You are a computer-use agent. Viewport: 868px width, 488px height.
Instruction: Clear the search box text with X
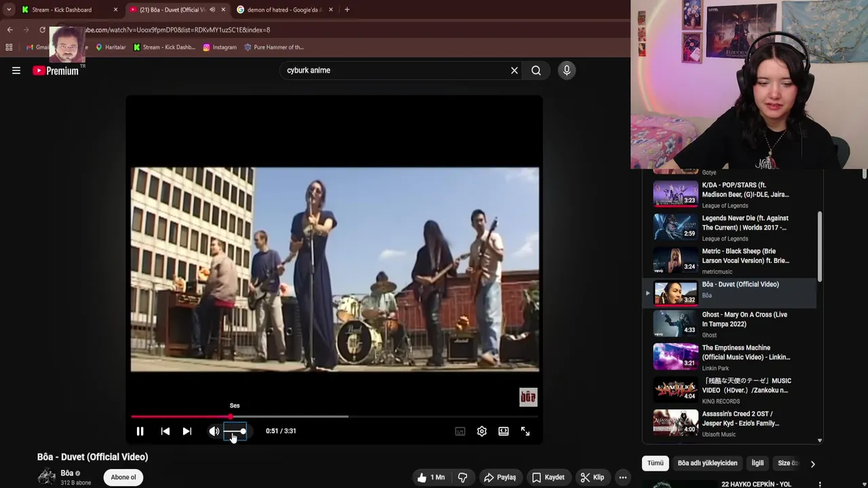(514, 70)
